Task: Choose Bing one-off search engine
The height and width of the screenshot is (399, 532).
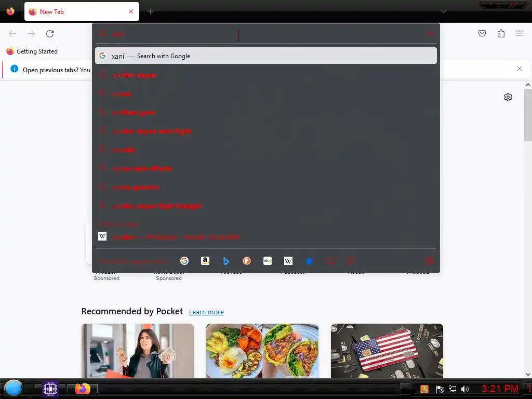Action: 226,261
